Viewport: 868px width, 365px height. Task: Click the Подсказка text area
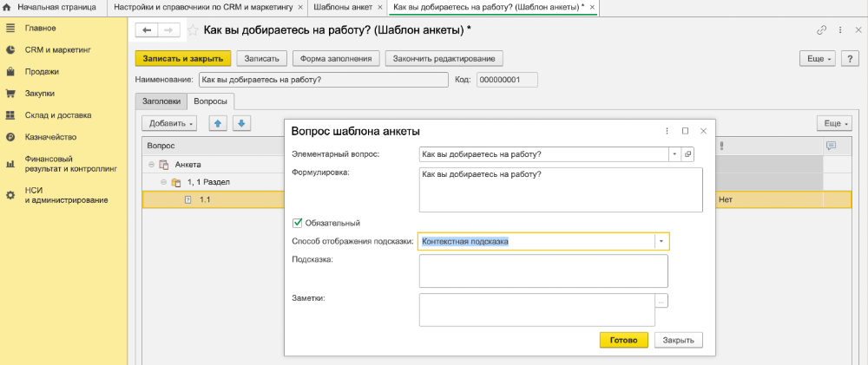click(x=543, y=271)
